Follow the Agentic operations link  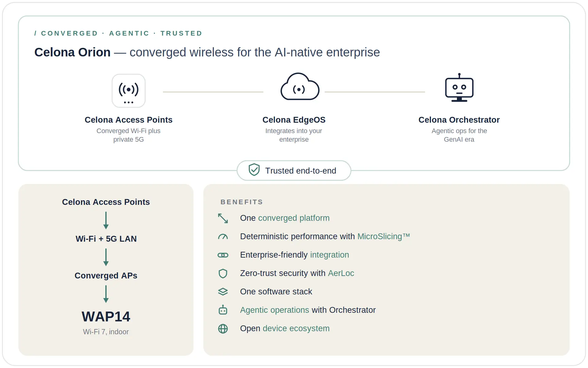pyautogui.click(x=275, y=310)
